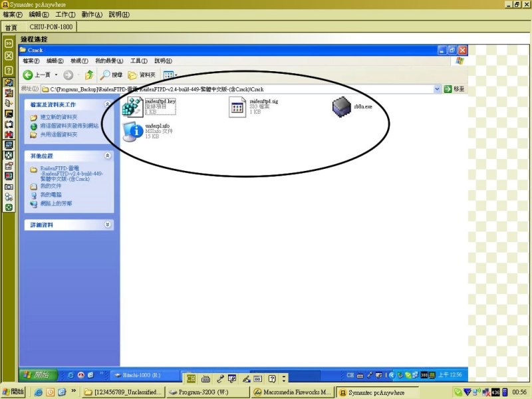Launch Internet Explorer from local quick launch
Screen dimensions: 532x399
[39, 392]
